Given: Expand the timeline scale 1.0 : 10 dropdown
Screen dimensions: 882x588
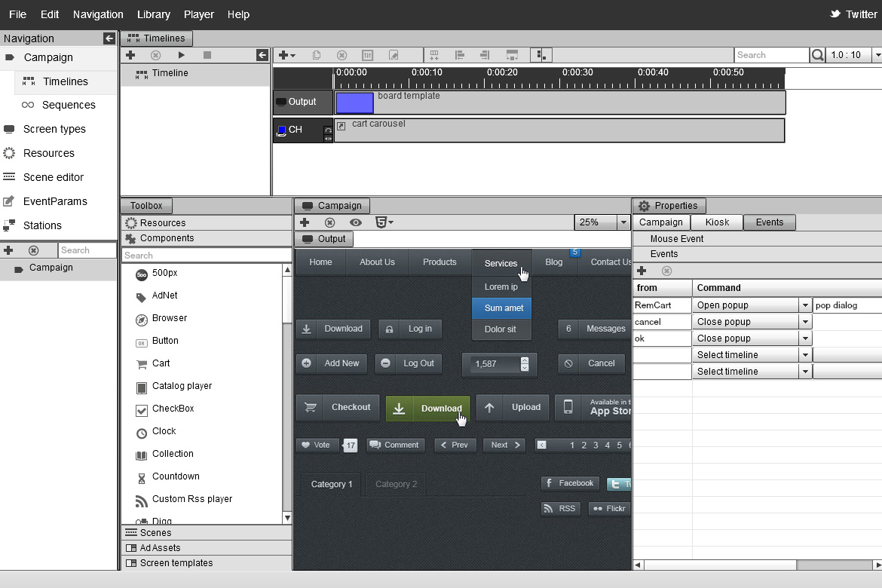Looking at the screenshot, I should pos(877,55).
